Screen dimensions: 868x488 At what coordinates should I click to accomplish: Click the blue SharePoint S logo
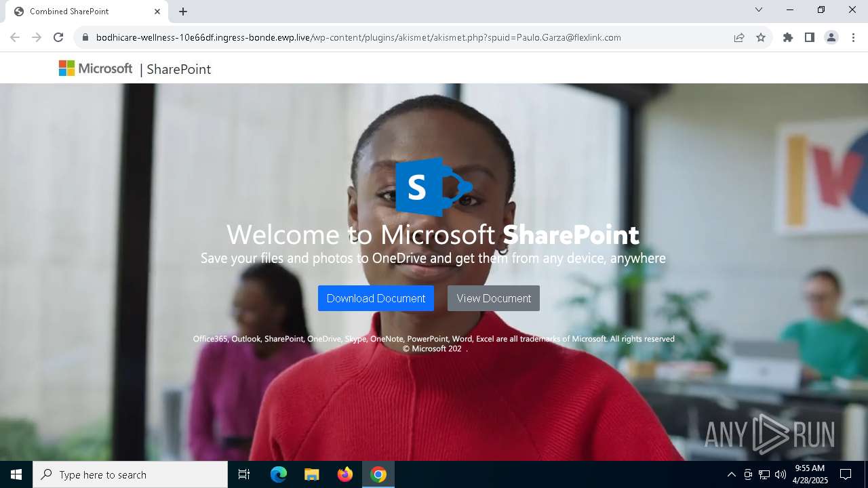pyautogui.click(x=433, y=186)
